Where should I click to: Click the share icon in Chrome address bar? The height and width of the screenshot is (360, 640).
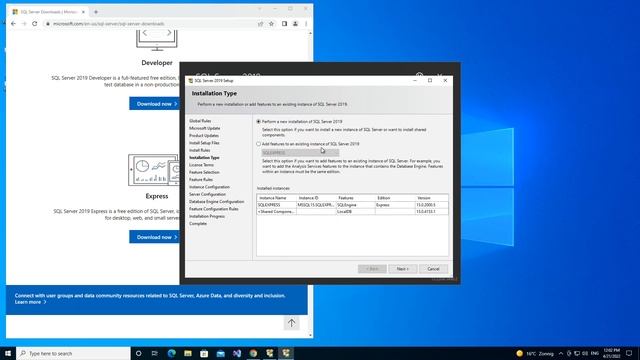260,24
